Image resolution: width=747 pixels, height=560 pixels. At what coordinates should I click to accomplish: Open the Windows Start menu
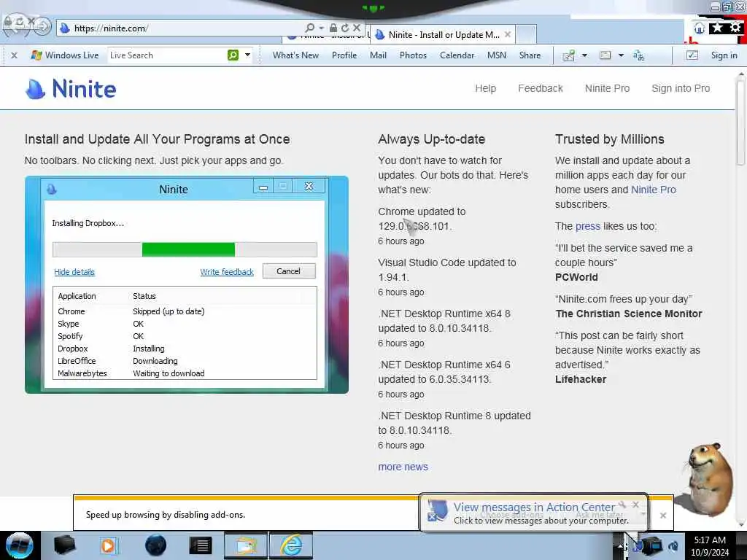tap(19, 545)
